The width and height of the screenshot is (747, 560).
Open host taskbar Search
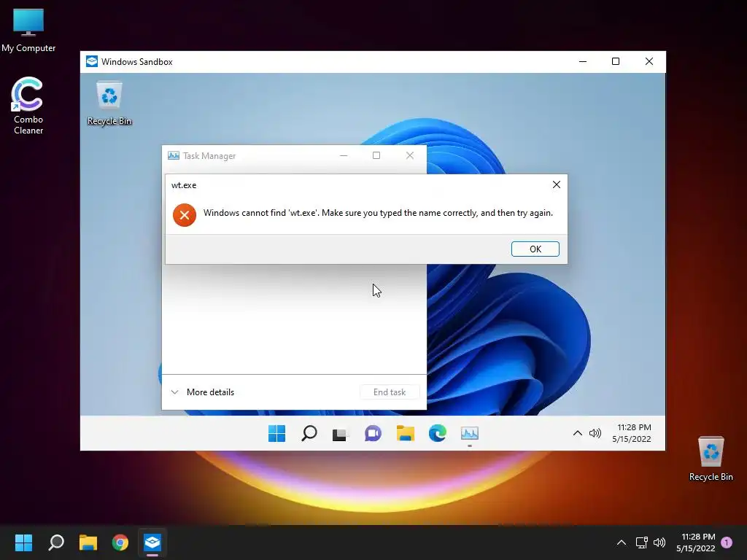(56, 542)
